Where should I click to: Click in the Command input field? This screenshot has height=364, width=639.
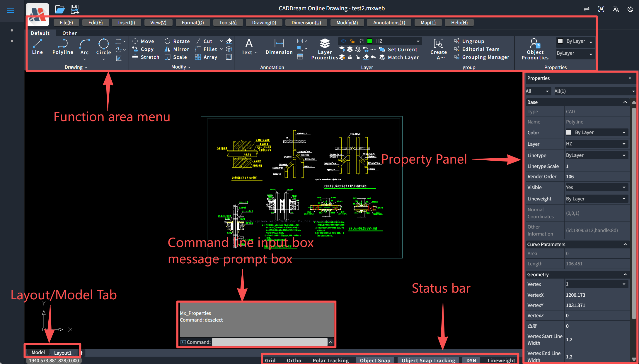270,342
